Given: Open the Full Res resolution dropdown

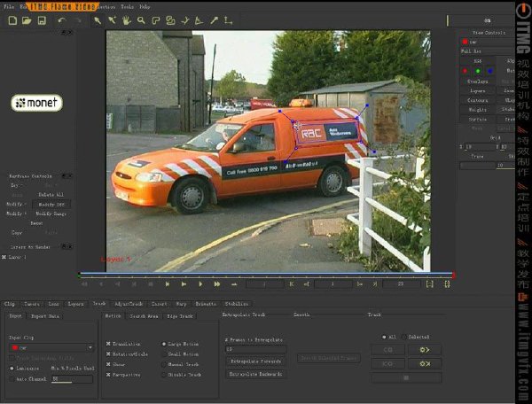Looking at the screenshot, I should click(487, 51).
